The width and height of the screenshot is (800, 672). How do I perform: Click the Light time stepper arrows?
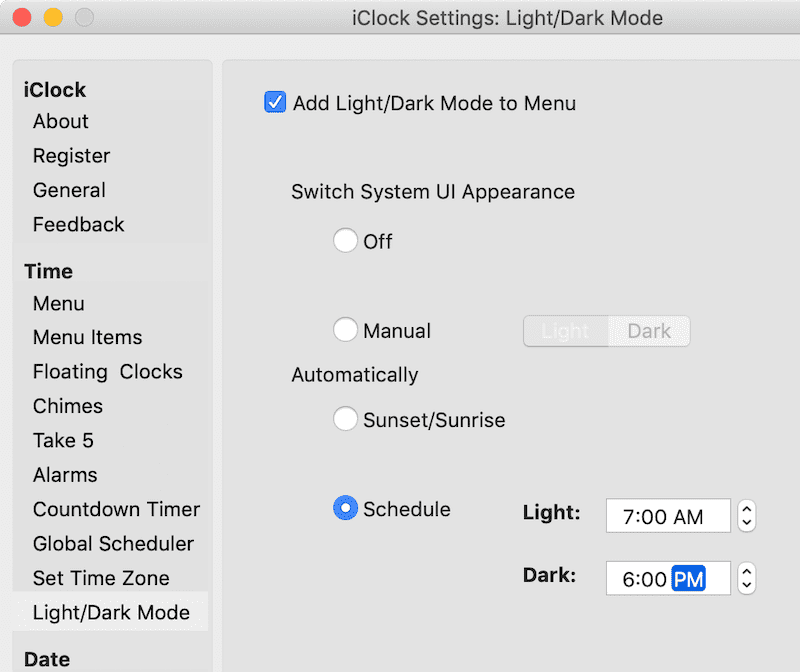pyautogui.click(x=746, y=515)
